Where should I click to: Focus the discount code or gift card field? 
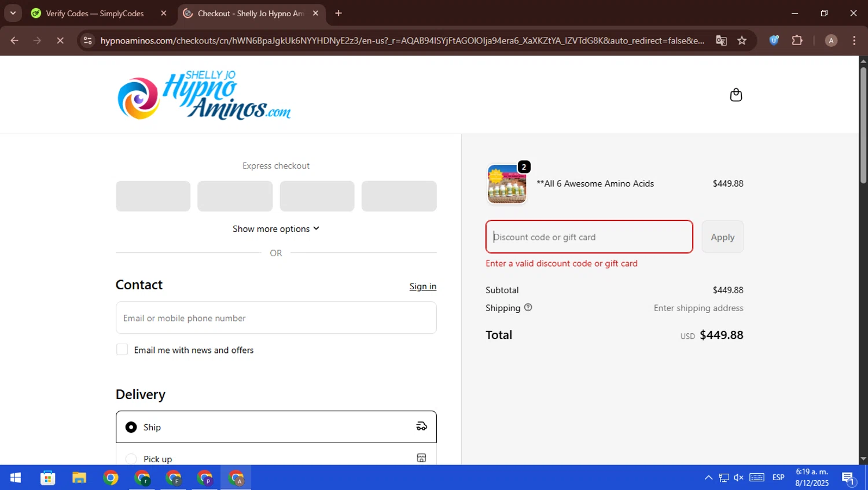tap(589, 237)
